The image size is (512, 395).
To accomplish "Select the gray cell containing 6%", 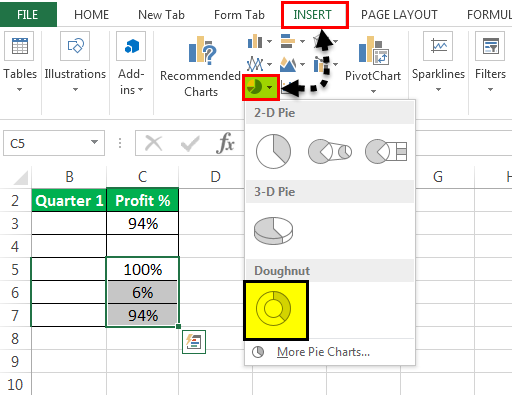I will [x=143, y=292].
